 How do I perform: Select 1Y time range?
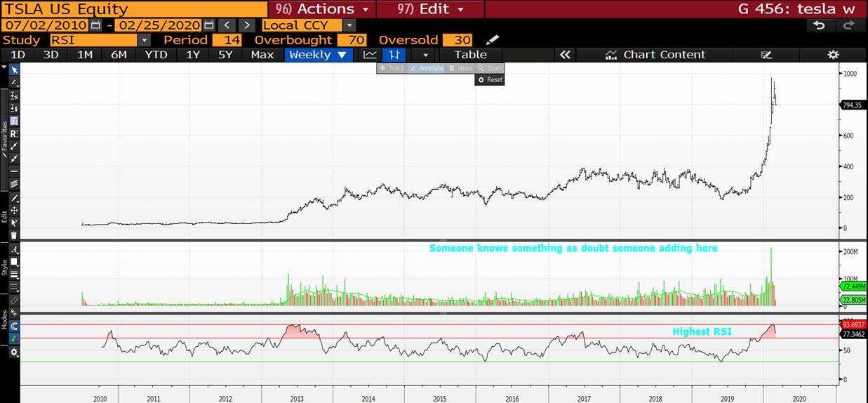193,55
